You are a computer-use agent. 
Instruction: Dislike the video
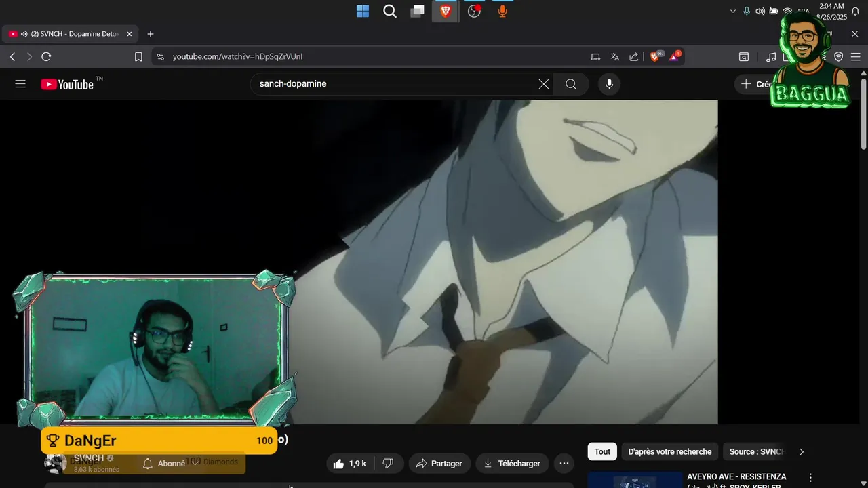click(389, 464)
